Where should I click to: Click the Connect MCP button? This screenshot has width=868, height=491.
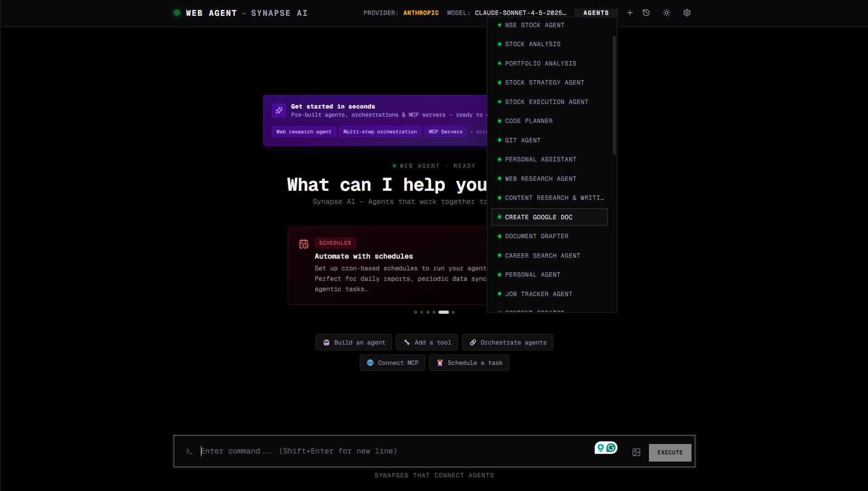pos(392,363)
